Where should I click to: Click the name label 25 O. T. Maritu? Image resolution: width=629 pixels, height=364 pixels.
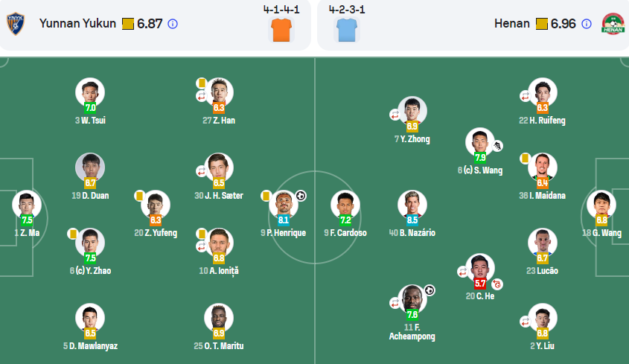pyautogui.click(x=219, y=346)
